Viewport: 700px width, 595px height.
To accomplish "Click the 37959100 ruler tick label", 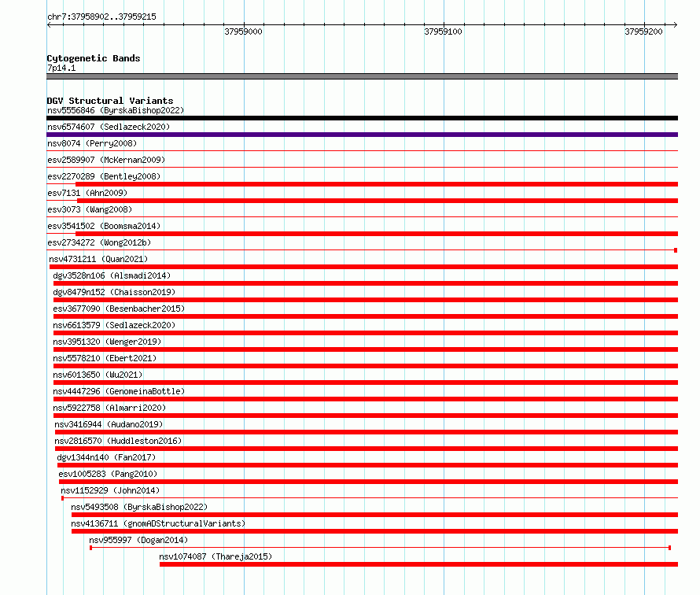I will click(443, 31).
